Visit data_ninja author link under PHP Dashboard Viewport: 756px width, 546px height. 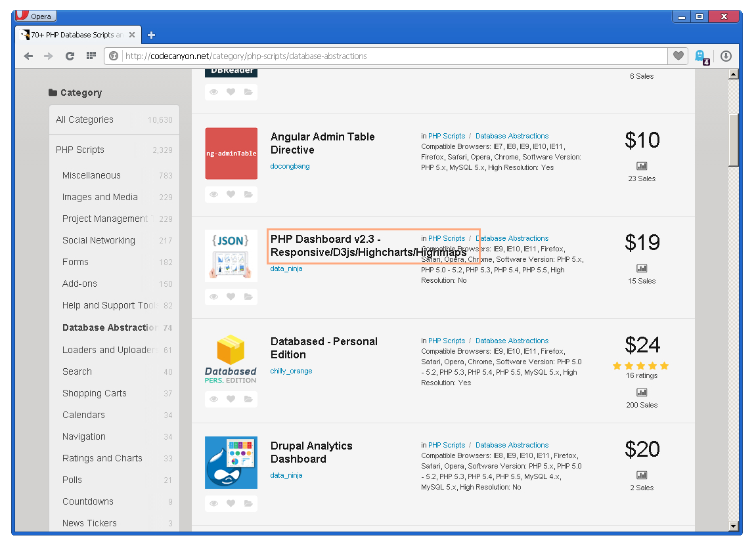point(286,268)
